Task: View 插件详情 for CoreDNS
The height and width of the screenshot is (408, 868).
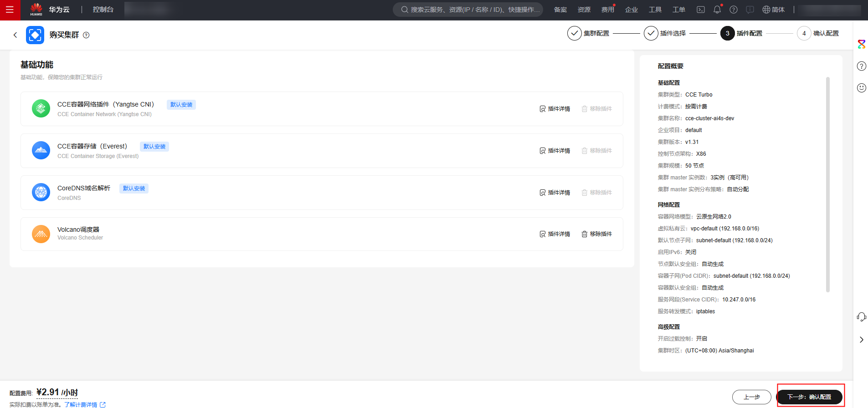Action: 555,193
